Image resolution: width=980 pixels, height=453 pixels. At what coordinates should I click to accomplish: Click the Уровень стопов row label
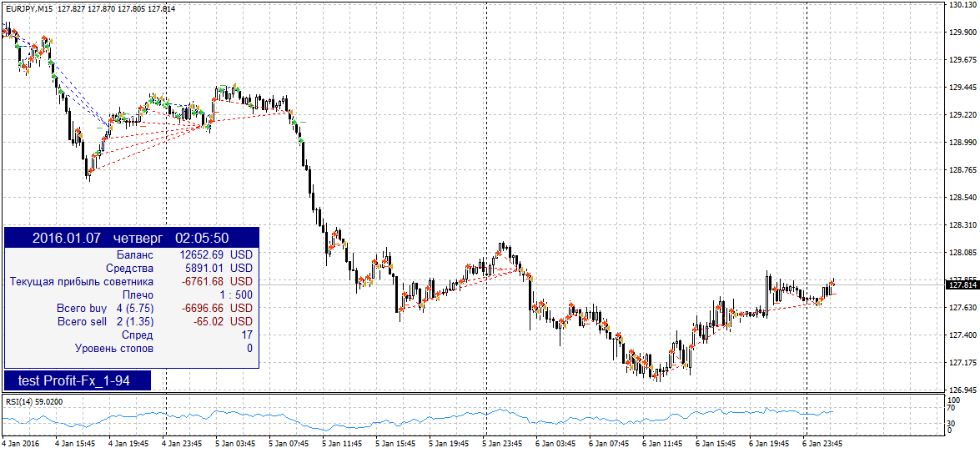tap(114, 348)
